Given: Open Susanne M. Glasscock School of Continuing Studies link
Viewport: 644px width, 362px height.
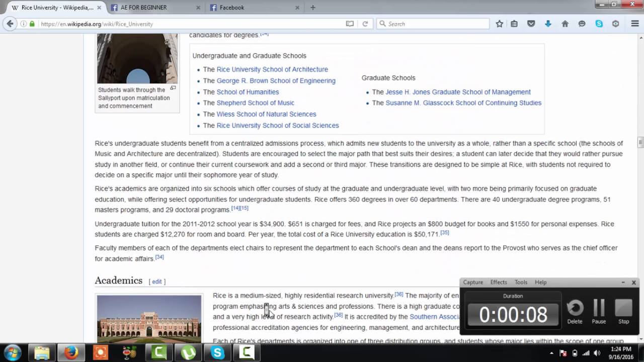Looking at the screenshot, I should click(463, 103).
